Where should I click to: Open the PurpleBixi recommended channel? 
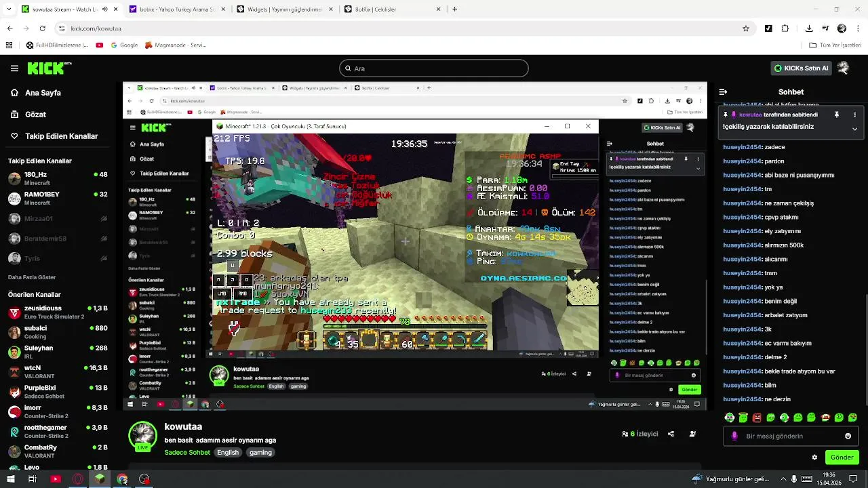(58, 392)
